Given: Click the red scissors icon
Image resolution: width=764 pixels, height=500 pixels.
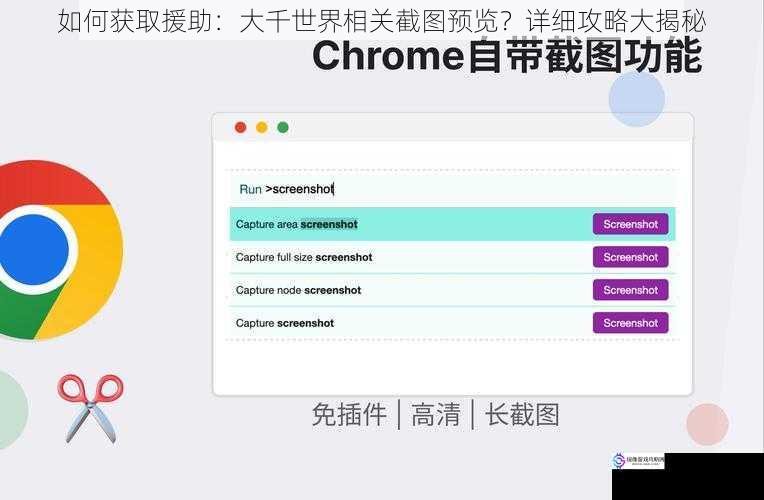Looking at the screenshot, I should coord(91,408).
